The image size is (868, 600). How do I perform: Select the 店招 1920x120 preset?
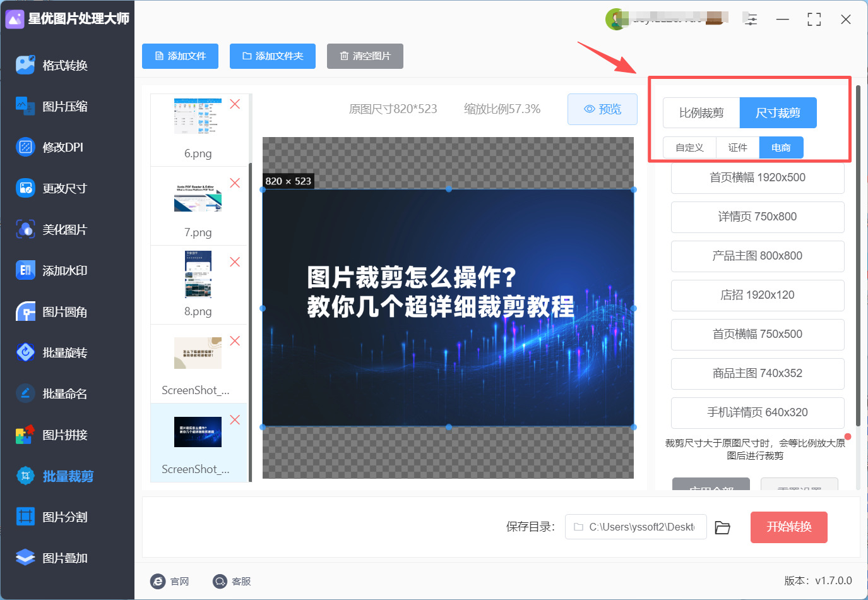coord(758,295)
